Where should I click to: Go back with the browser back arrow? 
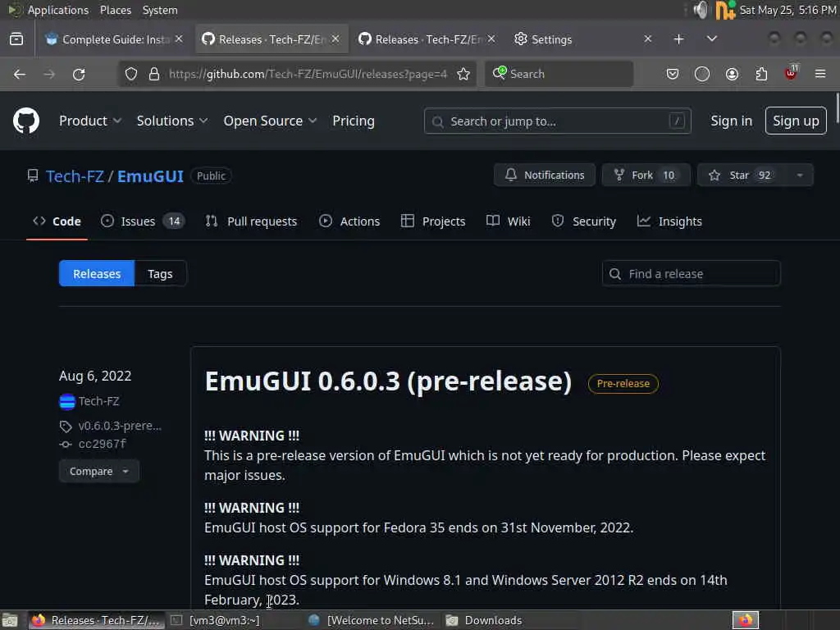20,74
